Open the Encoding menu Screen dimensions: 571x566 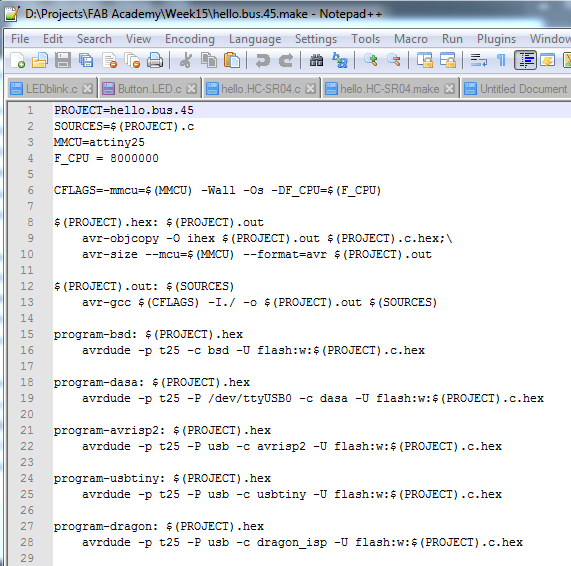coord(190,39)
